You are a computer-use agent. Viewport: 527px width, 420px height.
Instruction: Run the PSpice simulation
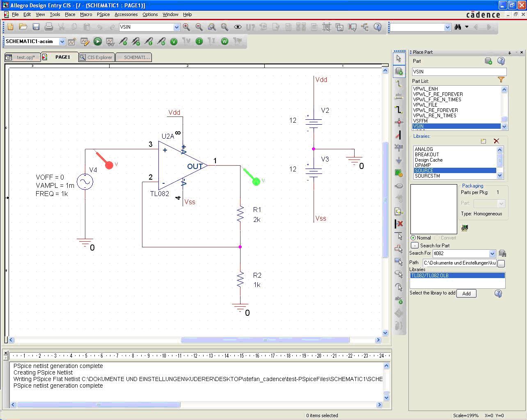(97, 41)
